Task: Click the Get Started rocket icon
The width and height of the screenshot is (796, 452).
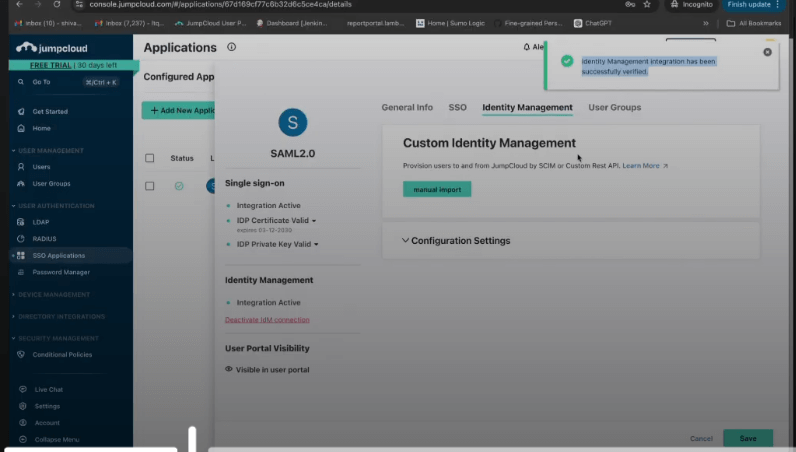Action: [x=21, y=111]
